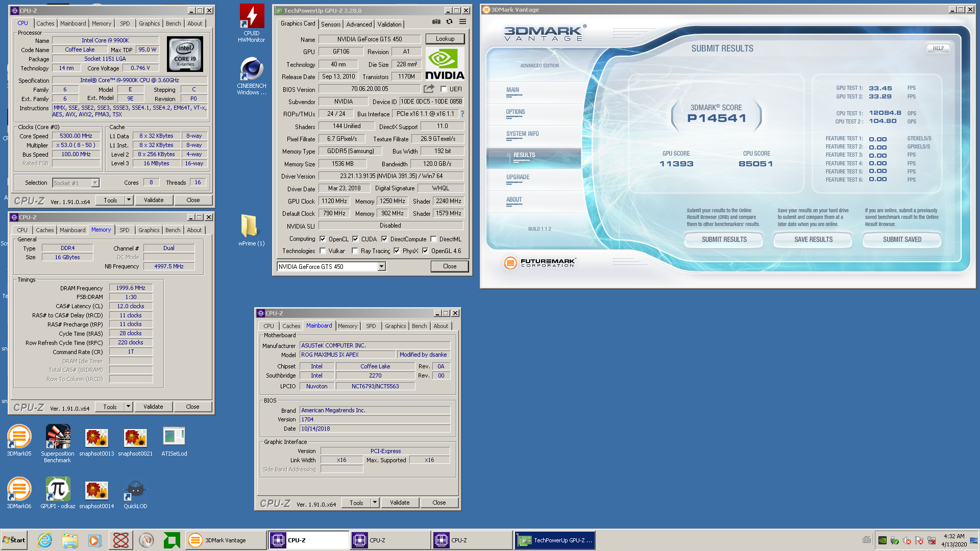Toggle CUDA computing checkbox
Viewport: 980px width, 551px height.
point(355,239)
